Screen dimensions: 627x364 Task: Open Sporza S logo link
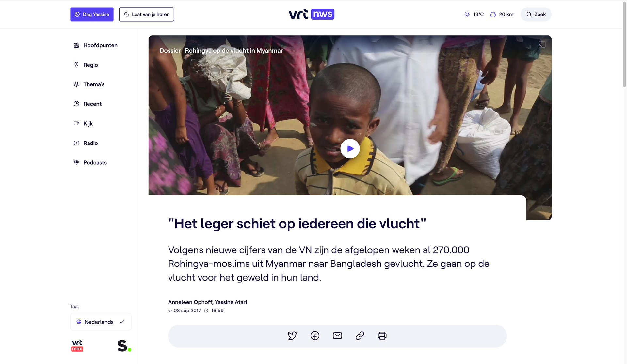tap(124, 346)
